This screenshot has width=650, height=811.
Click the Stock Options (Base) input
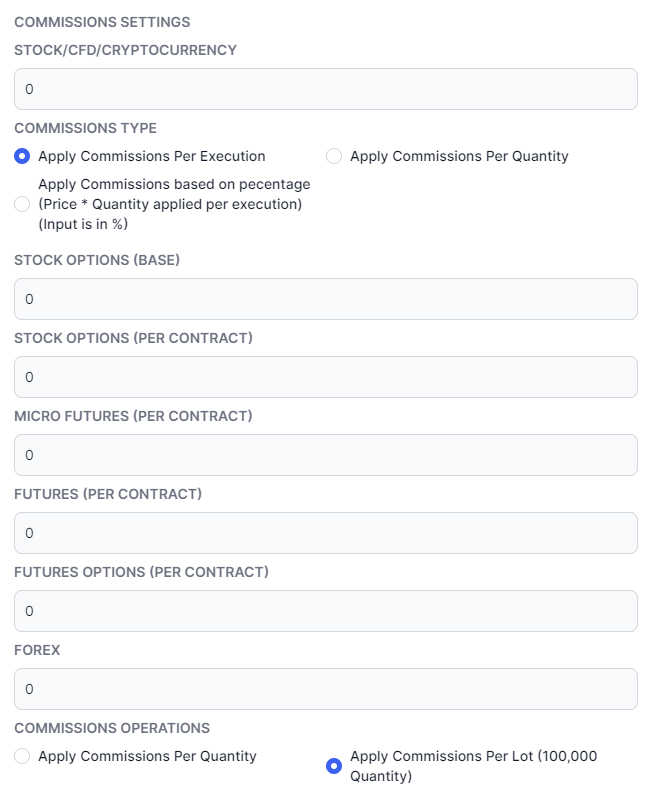click(326, 299)
